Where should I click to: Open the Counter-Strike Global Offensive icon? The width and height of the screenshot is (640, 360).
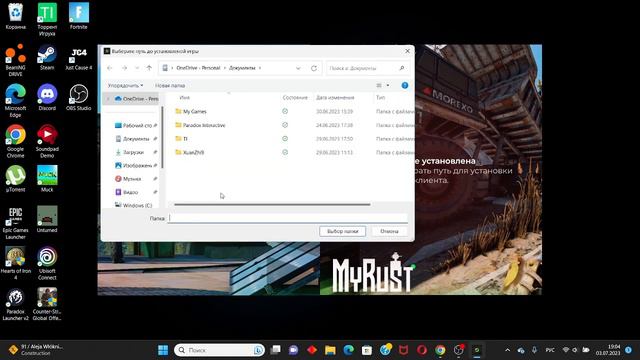(47, 304)
